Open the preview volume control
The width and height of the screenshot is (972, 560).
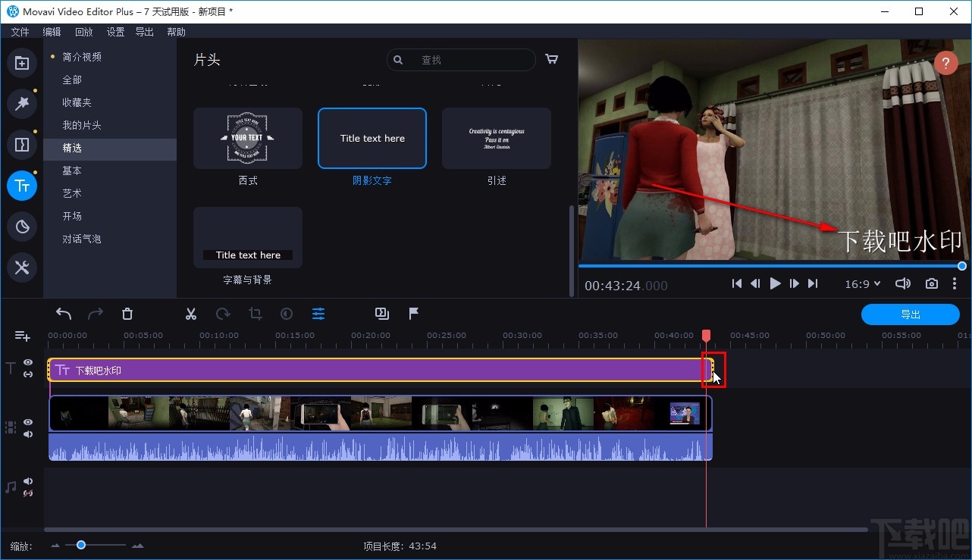902,283
